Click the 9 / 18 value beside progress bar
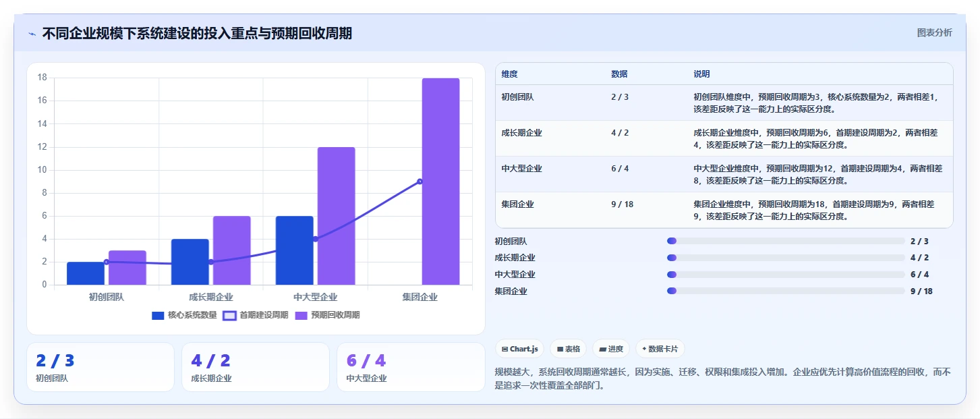 click(921, 291)
